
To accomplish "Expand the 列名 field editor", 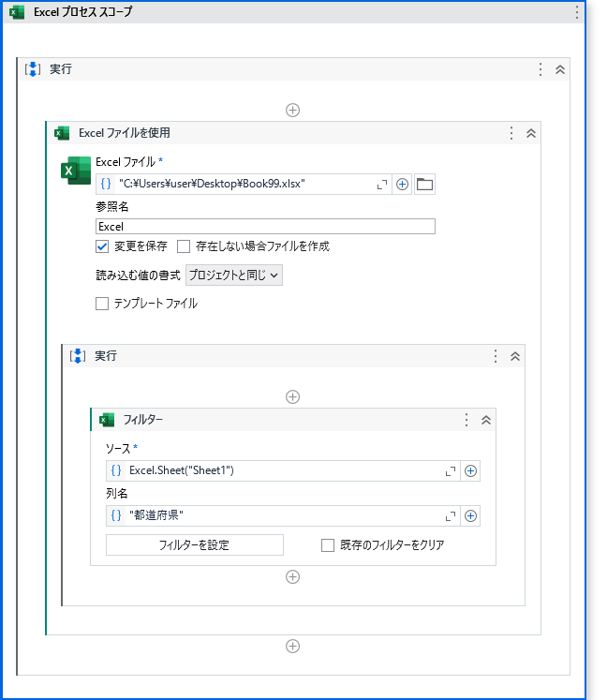I will [451, 516].
